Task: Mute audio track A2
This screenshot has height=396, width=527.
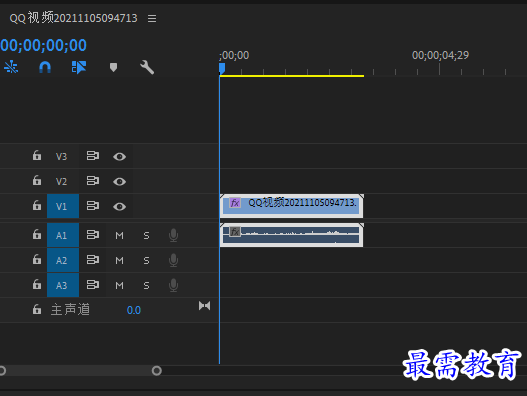Action: click(x=119, y=261)
